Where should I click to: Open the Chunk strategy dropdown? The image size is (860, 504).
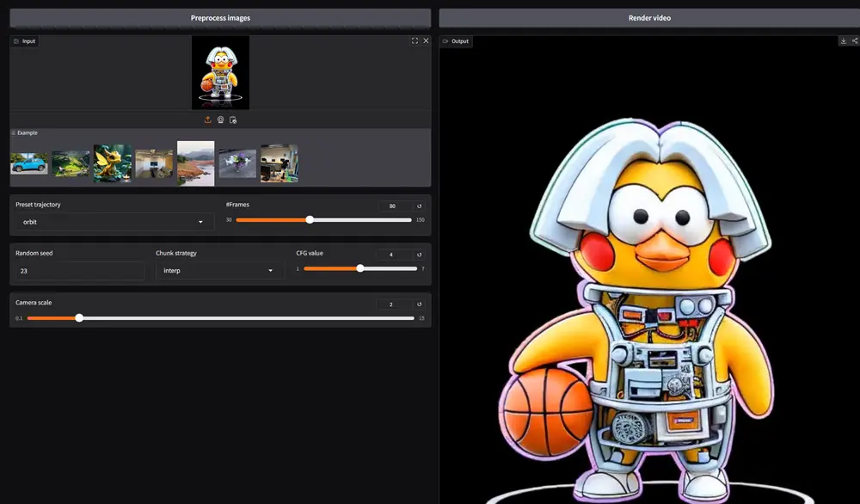click(219, 271)
